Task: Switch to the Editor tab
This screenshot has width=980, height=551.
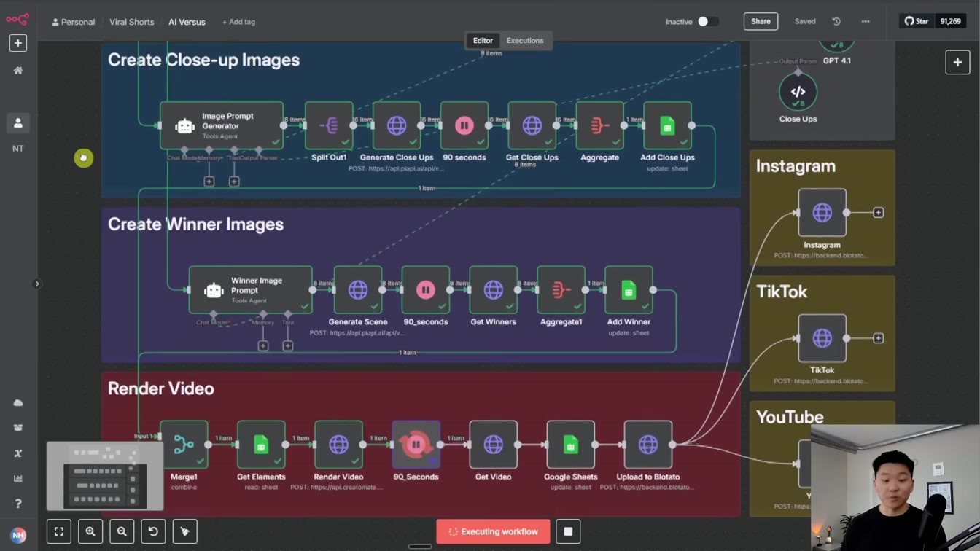Action: point(483,41)
